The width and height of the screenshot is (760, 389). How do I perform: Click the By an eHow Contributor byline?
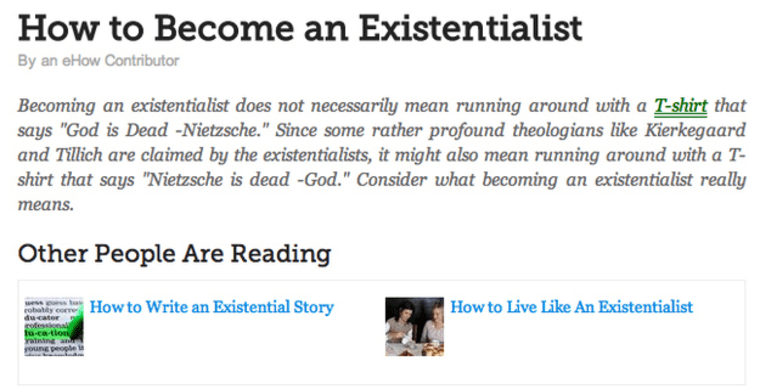pyautogui.click(x=98, y=61)
